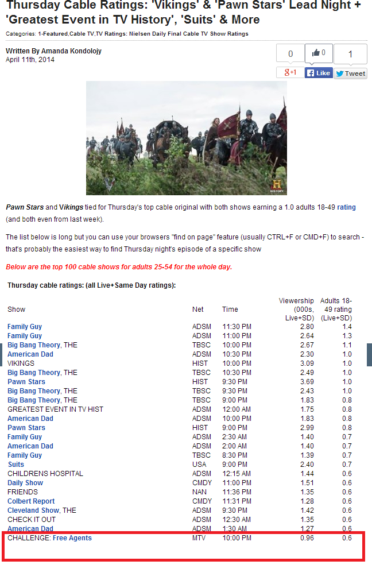Image resolution: width=372 pixels, height=588 pixels.
Task: Select the CHECK IT OUT row text
Action: click(32, 519)
